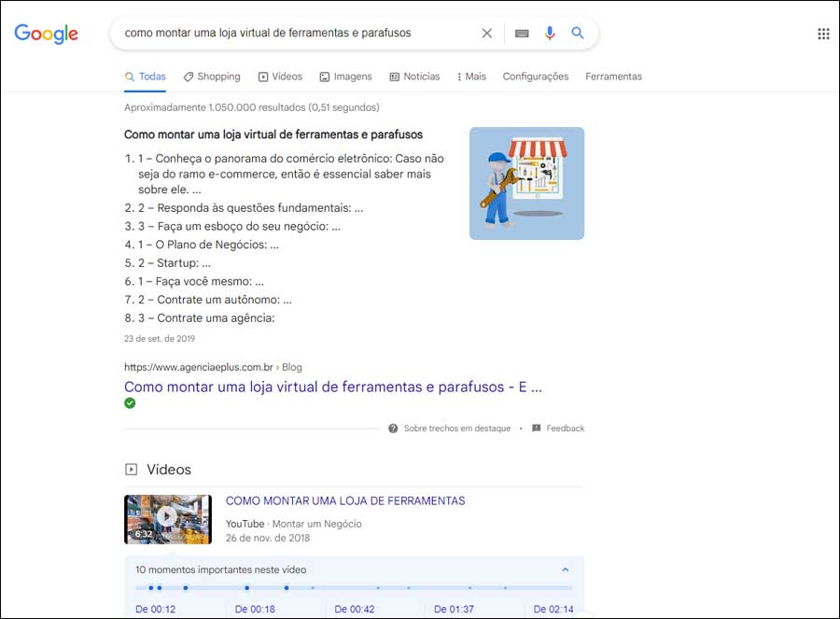Click the agenciaeplus.com.br URL breadcrumb
The image size is (840, 619).
213,367
